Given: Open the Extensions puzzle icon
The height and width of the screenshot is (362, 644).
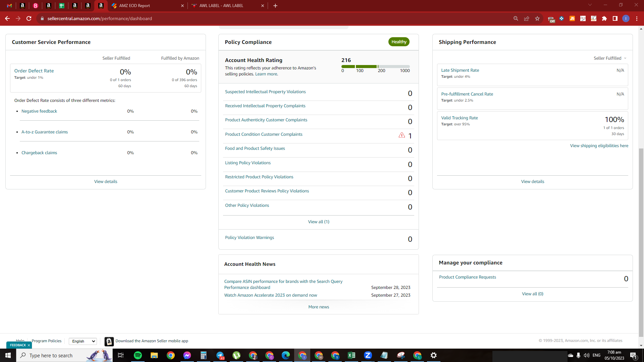Looking at the screenshot, I should 604,18.
